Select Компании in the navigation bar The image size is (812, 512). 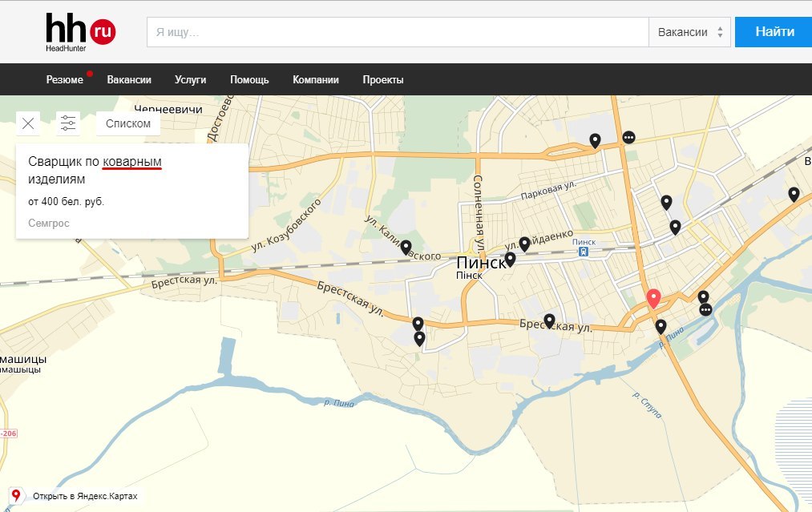[x=316, y=80]
